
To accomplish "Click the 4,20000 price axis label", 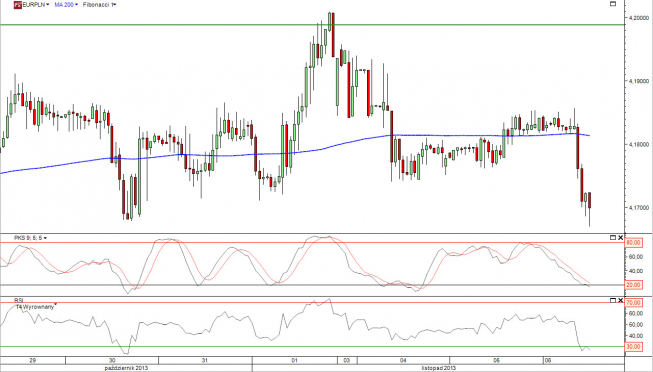I will pos(639,18).
